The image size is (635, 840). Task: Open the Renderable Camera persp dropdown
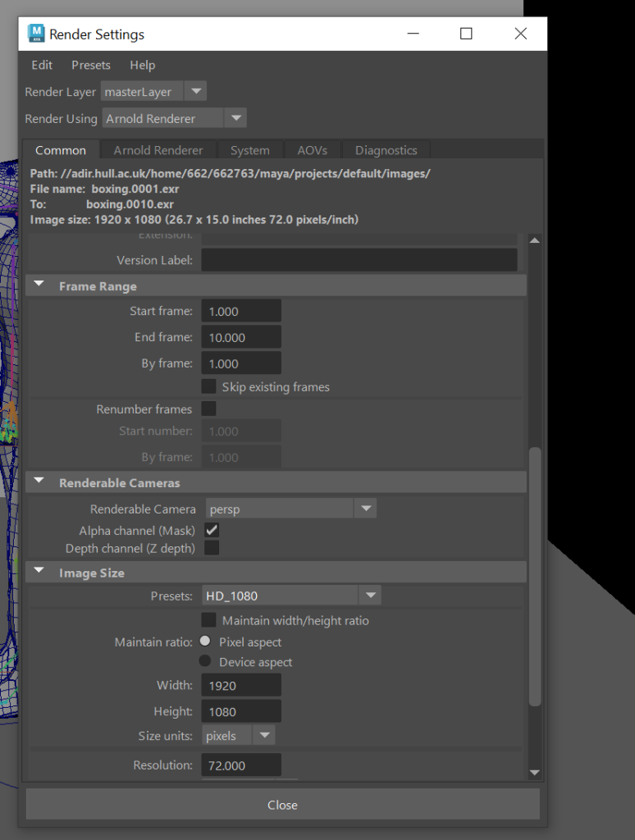(x=291, y=509)
